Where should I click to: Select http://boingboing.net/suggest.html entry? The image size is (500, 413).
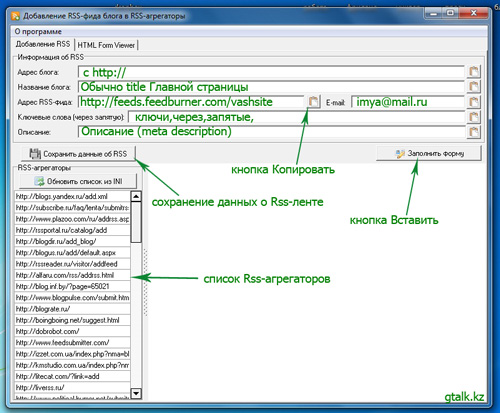[x=72, y=320]
